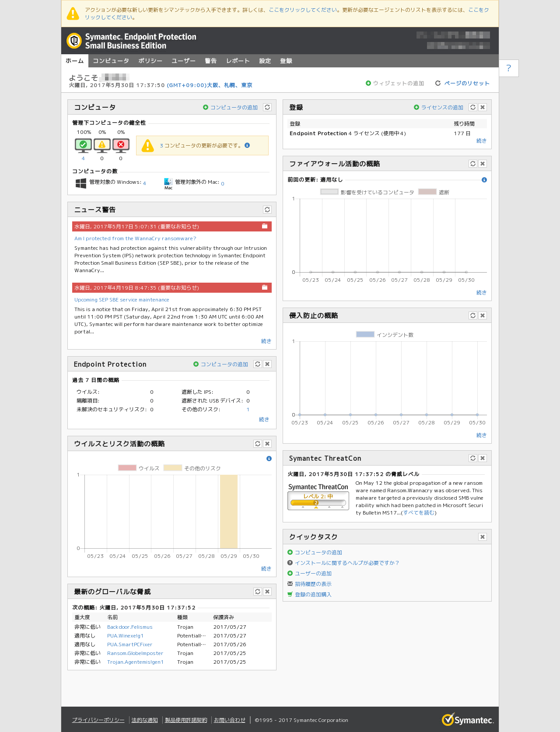
Task: Switch to the ポリシー tab
Action: point(150,61)
